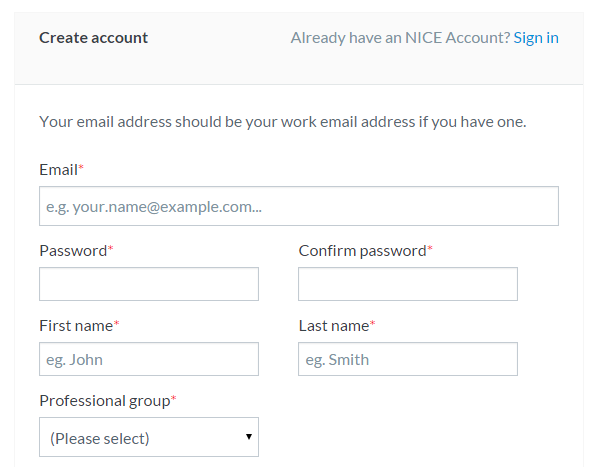Click the Create account heading
The width and height of the screenshot is (600, 467).
pyautogui.click(x=93, y=38)
